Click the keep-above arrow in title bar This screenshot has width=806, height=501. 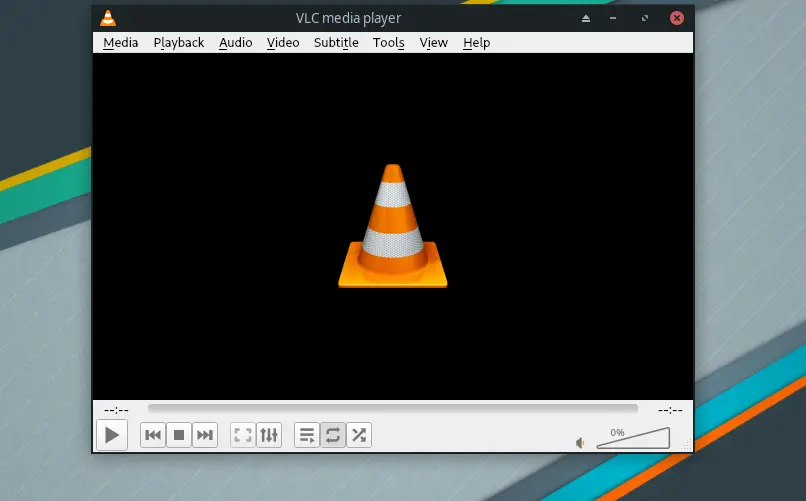[x=586, y=18]
